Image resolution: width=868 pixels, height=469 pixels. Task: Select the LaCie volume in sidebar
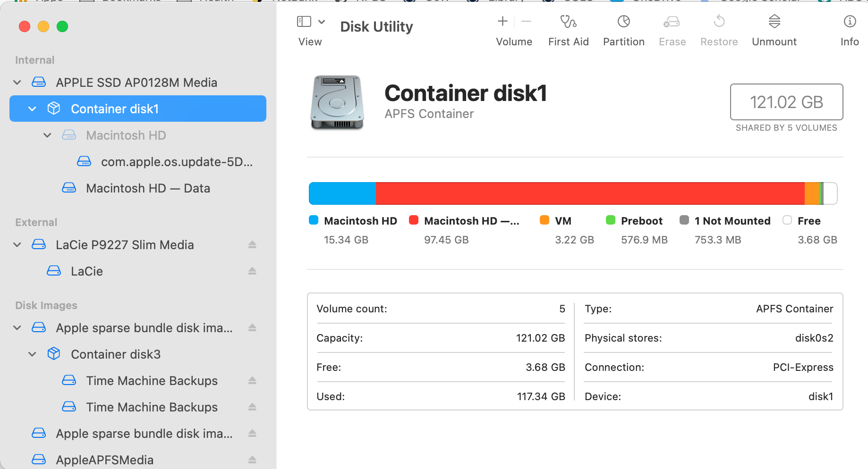click(x=87, y=271)
